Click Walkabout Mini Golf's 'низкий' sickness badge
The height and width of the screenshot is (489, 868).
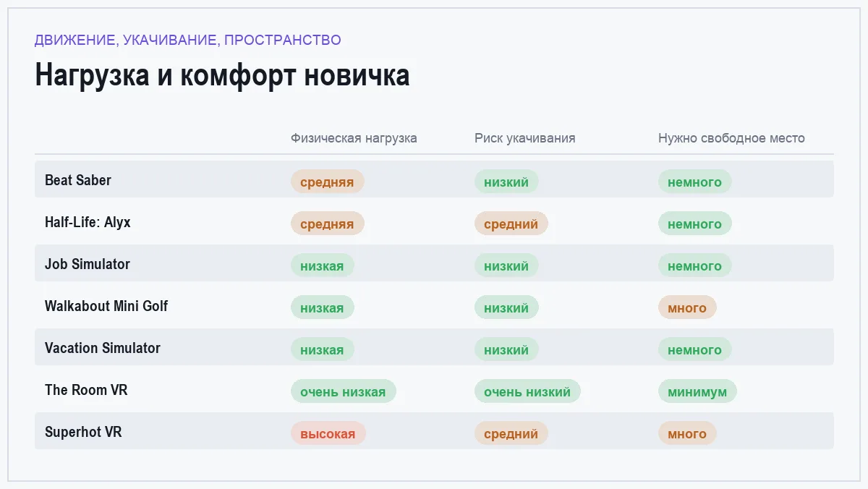[506, 307]
